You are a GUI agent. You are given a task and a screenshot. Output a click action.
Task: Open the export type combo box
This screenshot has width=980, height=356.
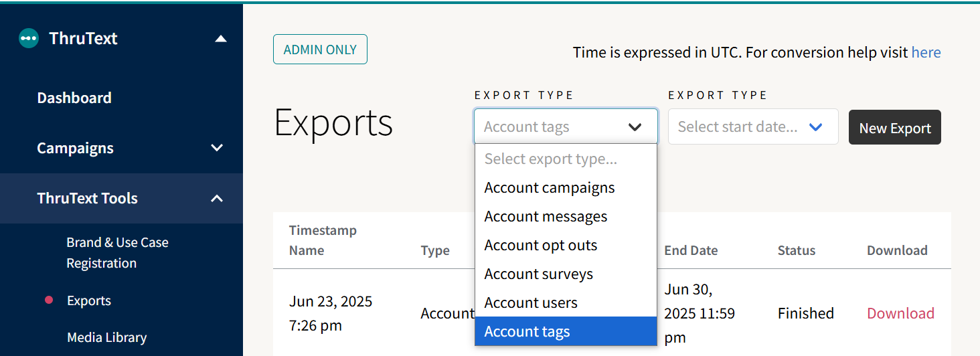point(566,126)
